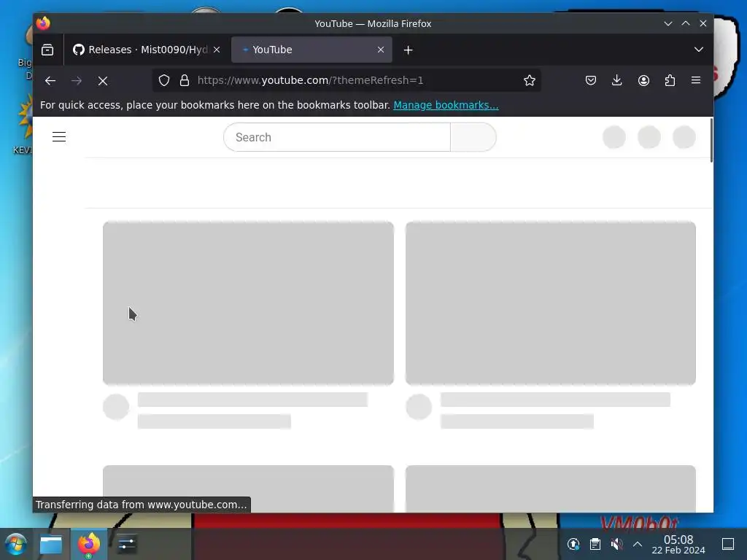This screenshot has height=560, width=747.
Task: Open the Downloads panel
Action: (x=617, y=80)
